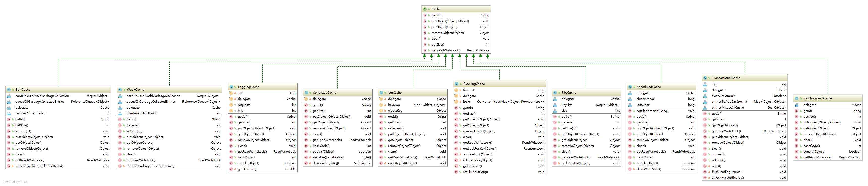Click the class icon next to SerializedCache

click(306, 92)
